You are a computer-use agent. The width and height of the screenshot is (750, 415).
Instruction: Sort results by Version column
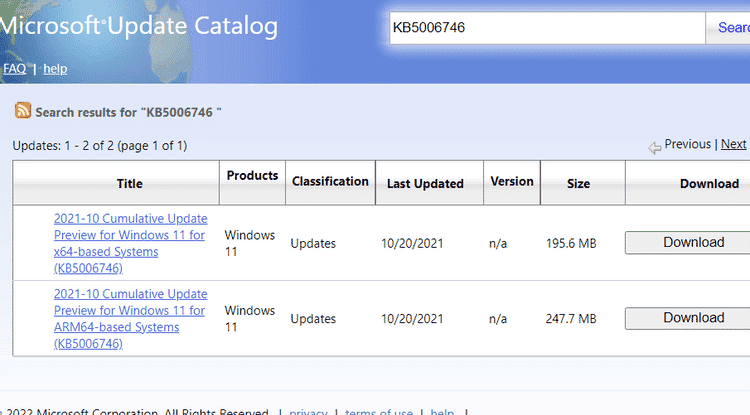512,181
